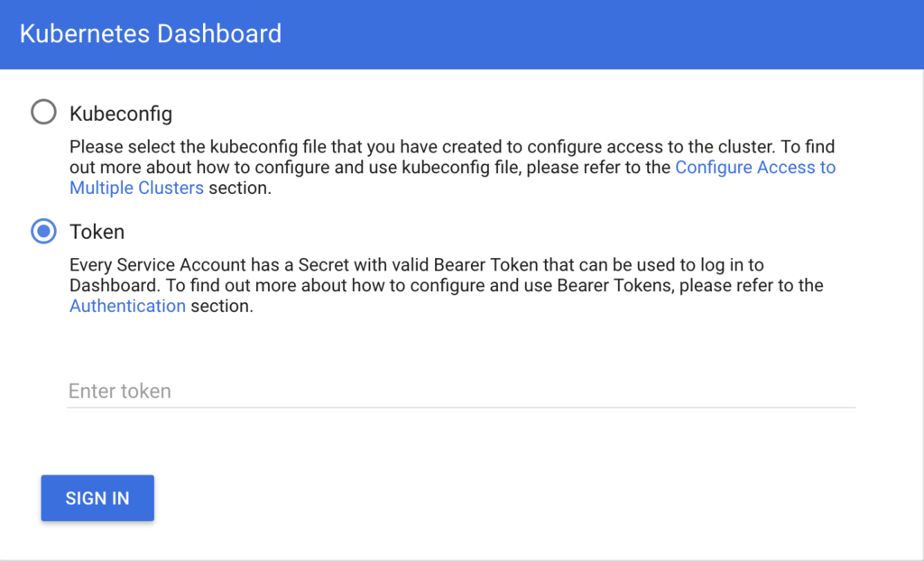Screen dimensions: 924x561
Task: Focus the Enter token input field
Action: coord(460,391)
